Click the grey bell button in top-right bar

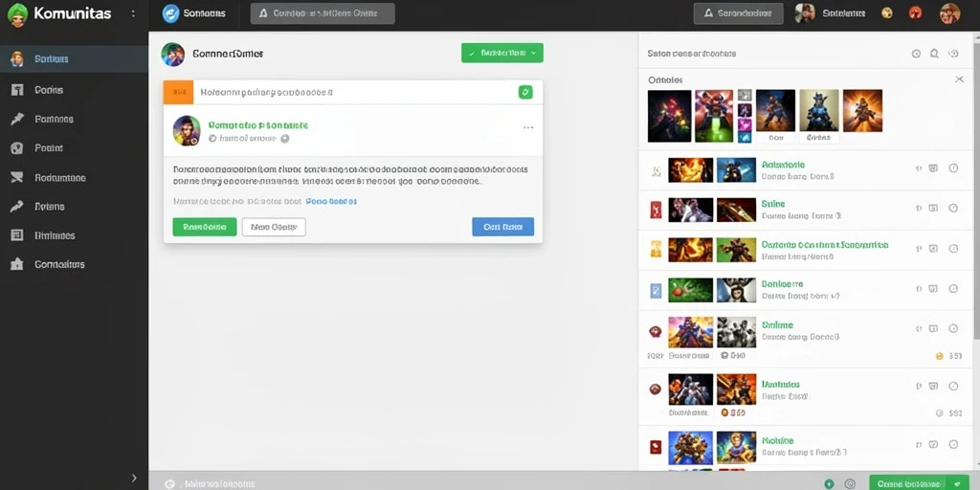[738, 13]
